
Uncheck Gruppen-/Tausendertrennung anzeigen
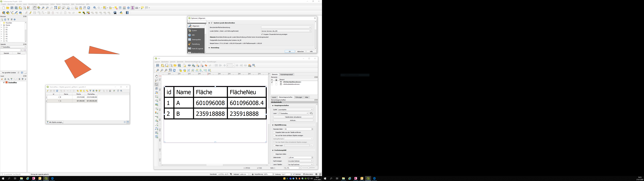coord(262,34)
